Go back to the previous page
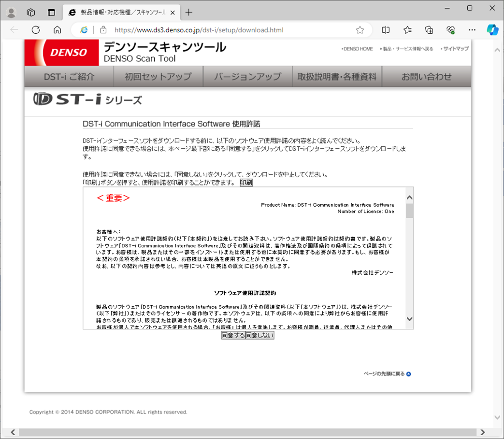This screenshot has height=439, width=504. pyautogui.click(x=14, y=30)
